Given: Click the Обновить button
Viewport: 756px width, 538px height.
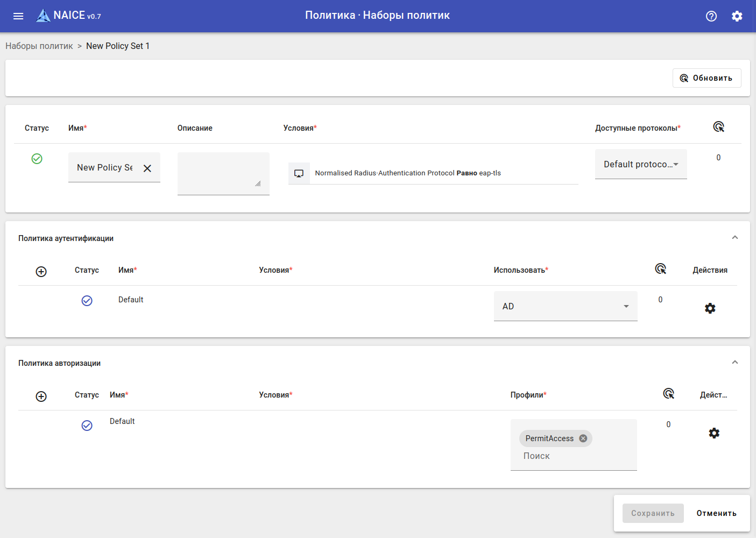Looking at the screenshot, I should click(x=706, y=78).
